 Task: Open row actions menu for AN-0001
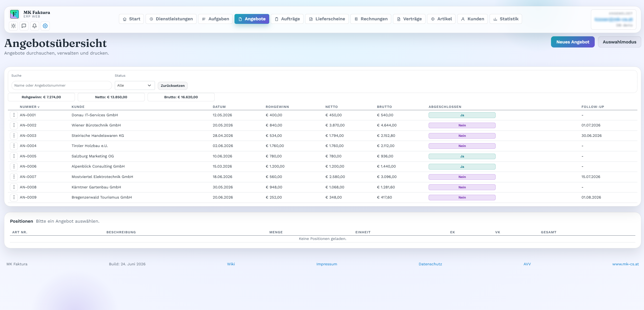(14, 115)
